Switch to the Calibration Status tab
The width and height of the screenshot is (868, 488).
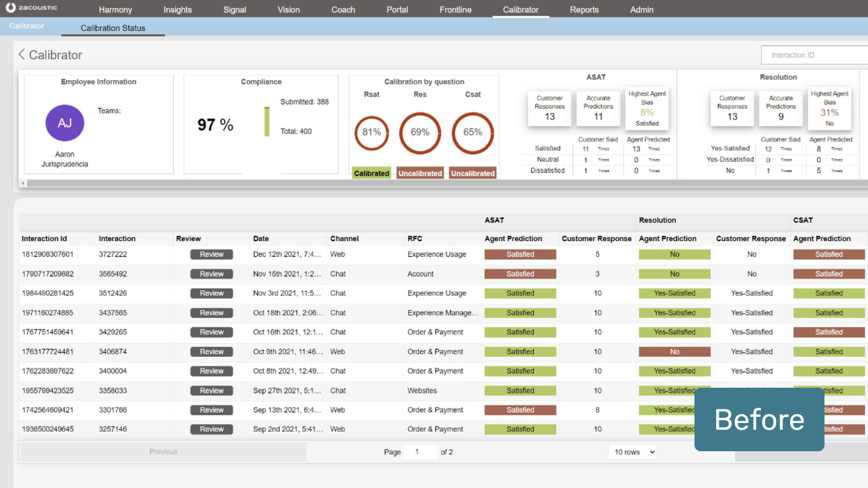click(x=113, y=28)
